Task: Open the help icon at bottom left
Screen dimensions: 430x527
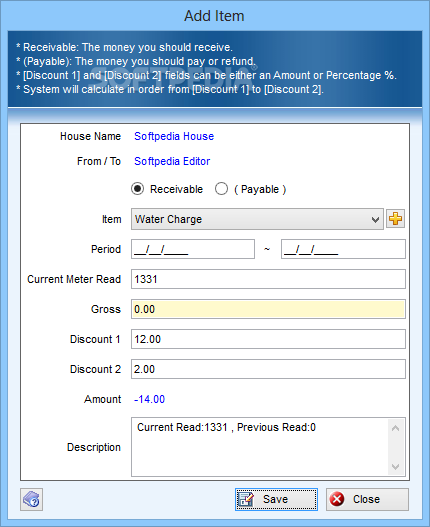Action: 31,499
